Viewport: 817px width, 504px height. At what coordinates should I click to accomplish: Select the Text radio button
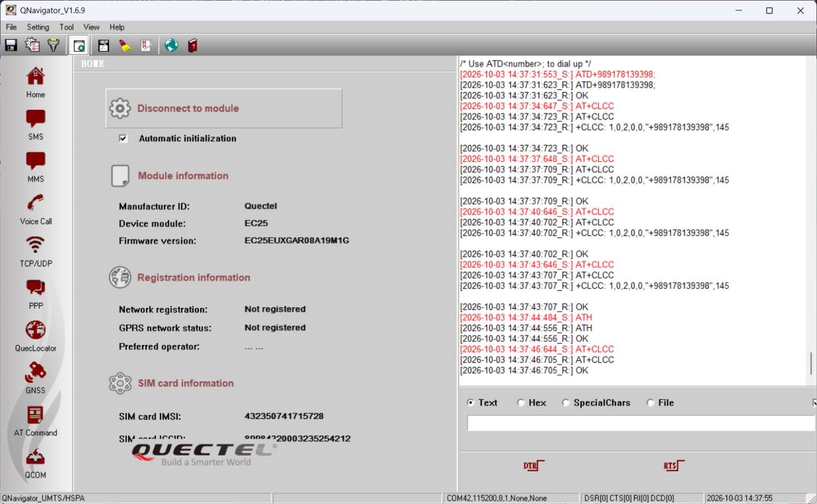471,403
